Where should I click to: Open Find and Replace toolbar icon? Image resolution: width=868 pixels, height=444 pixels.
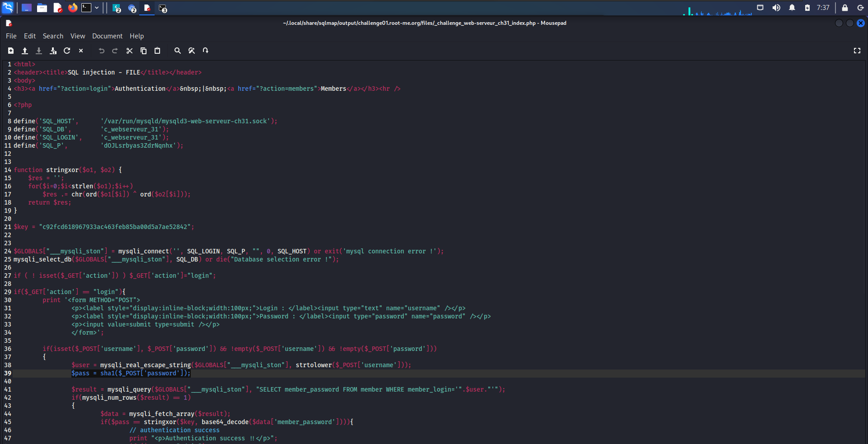pos(192,51)
